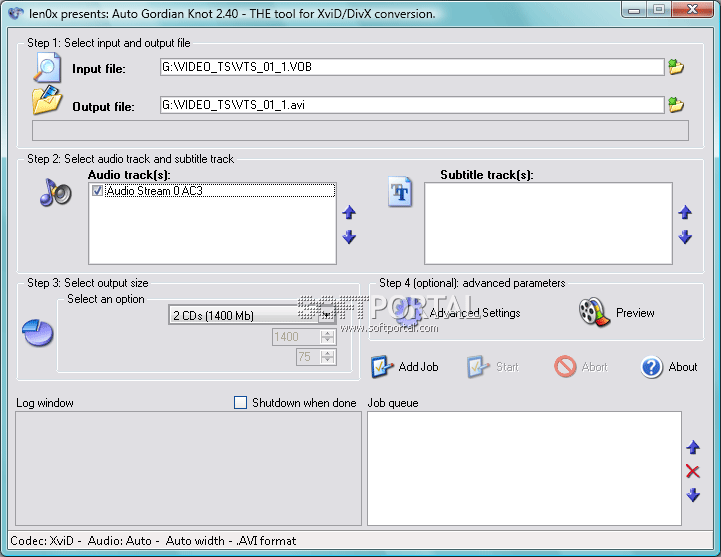Move subtitle track down arrow
This screenshot has width=721, height=557.
(685, 237)
